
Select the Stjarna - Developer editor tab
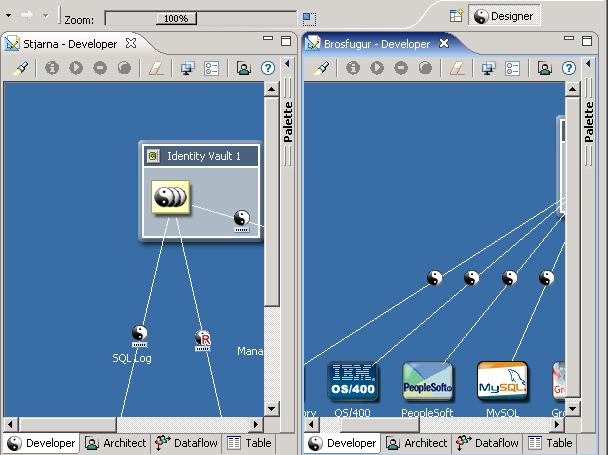click(70, 44)
